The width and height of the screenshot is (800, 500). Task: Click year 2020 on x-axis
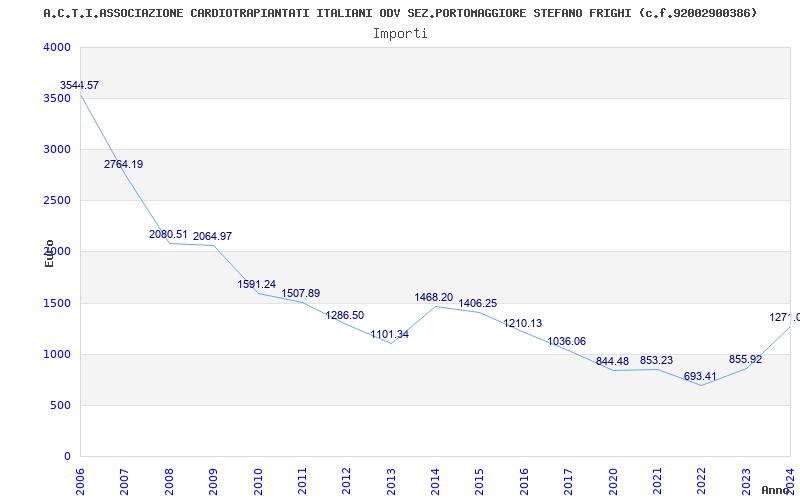[613, 481]
